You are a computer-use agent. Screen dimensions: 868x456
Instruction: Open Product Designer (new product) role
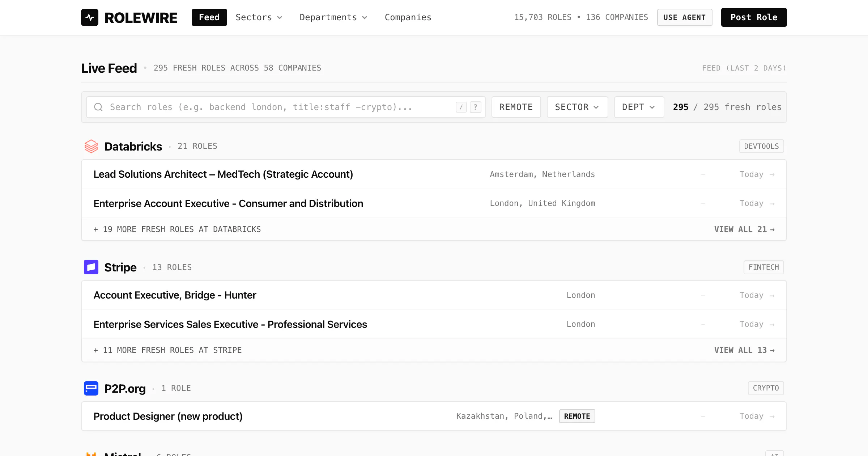[434, 416]
